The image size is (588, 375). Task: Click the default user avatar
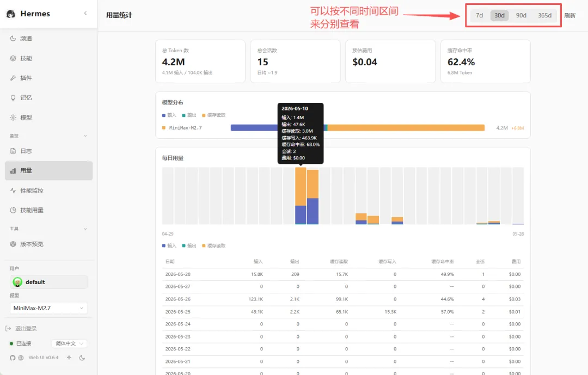17,281
